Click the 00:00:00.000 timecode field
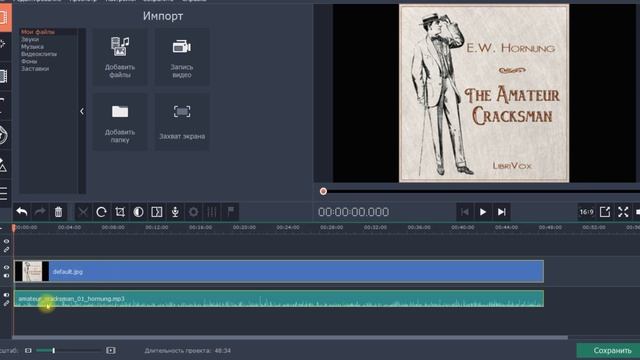 tap(353, 212)
